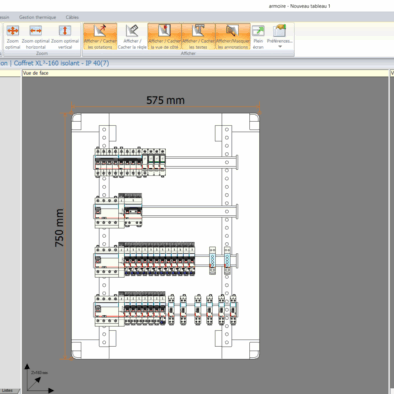Switch to Plein écran mode

click(x=258, y=37)
